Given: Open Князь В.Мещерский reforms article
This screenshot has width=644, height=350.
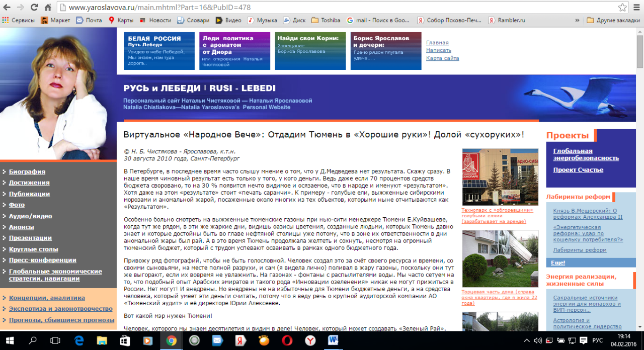Looking at the screenshot, I should pos(588,214).
